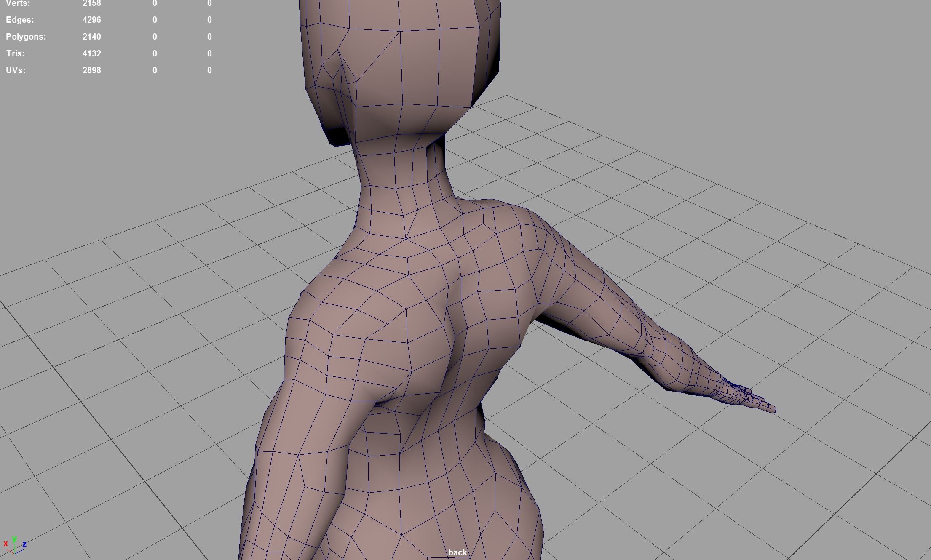Click the "UVs:" heads-up display label
This screenshot has width=931, height=560.
pos(16,70)
